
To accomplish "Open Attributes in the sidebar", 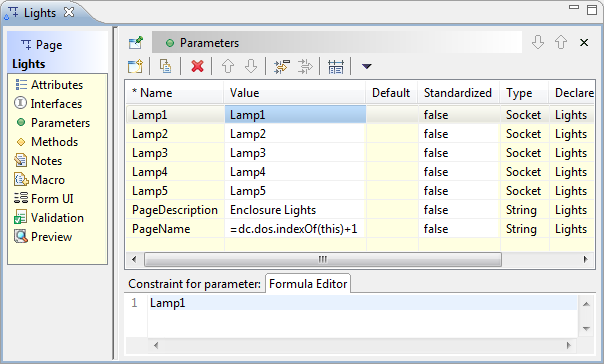I will [57, 85].
